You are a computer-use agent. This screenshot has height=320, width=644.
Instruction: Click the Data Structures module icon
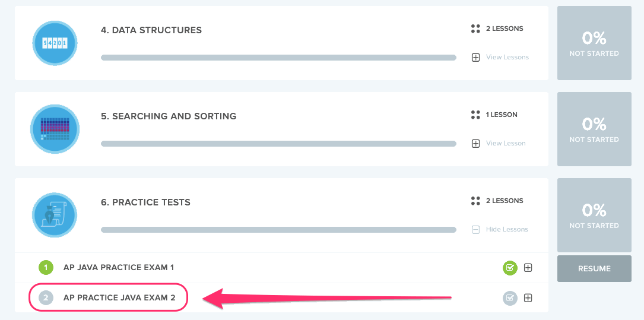coord(55,43)
